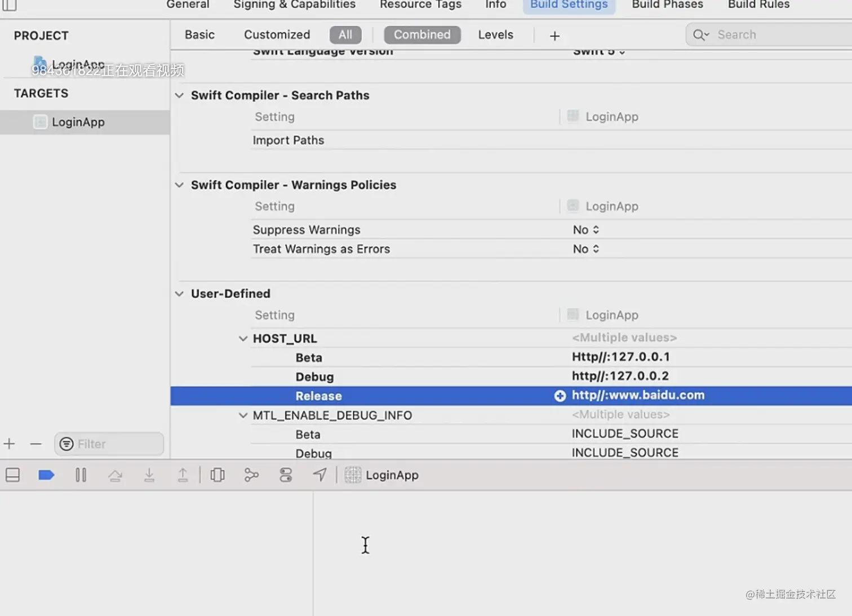The height and width of the screenshot is (616, 852).
Task: Click the plus icon to add build setting
Action: pos(554,35)
